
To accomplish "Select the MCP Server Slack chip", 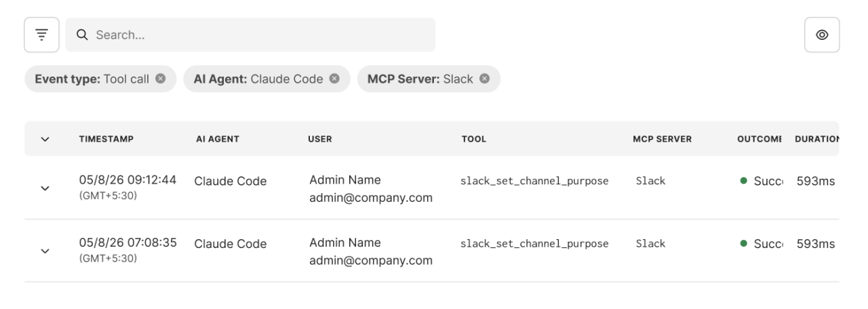I will (x=429, y=79).
